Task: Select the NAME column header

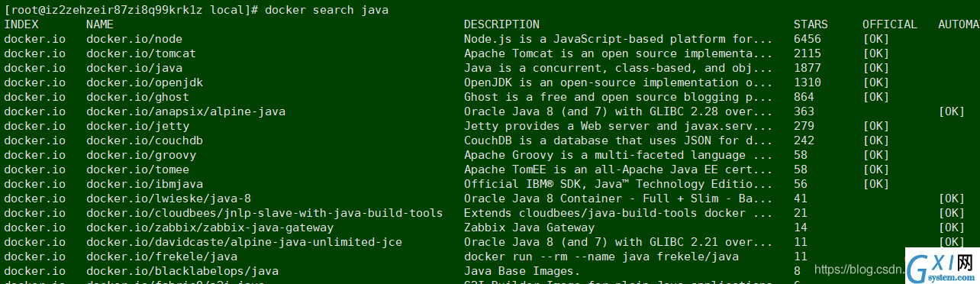Action: point(100,24)
